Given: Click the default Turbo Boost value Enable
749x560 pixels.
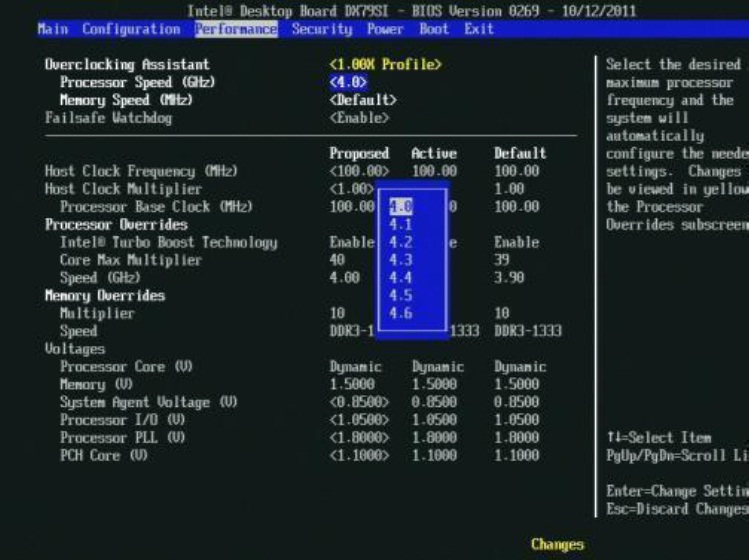Looking at the screenshot, I should click(x=516, y=242).
